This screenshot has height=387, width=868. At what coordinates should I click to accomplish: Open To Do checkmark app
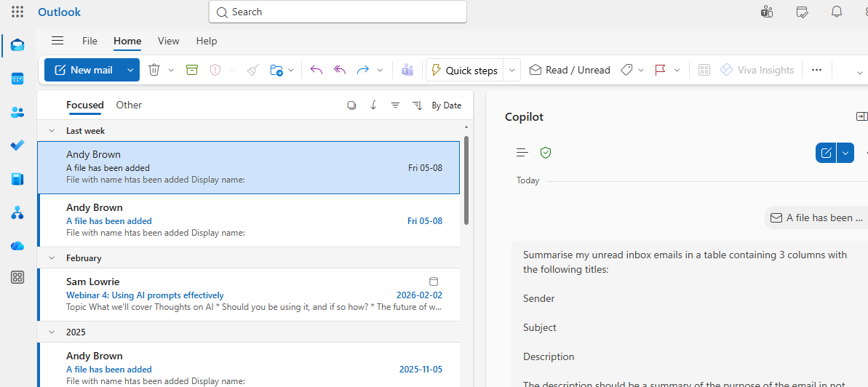pyautogui.click(x=17, y=145)
